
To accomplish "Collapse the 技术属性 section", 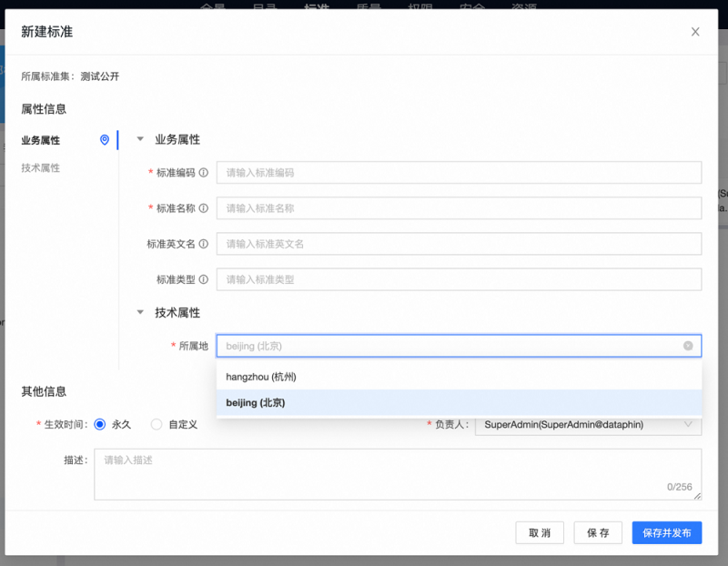I will point(140,312).
